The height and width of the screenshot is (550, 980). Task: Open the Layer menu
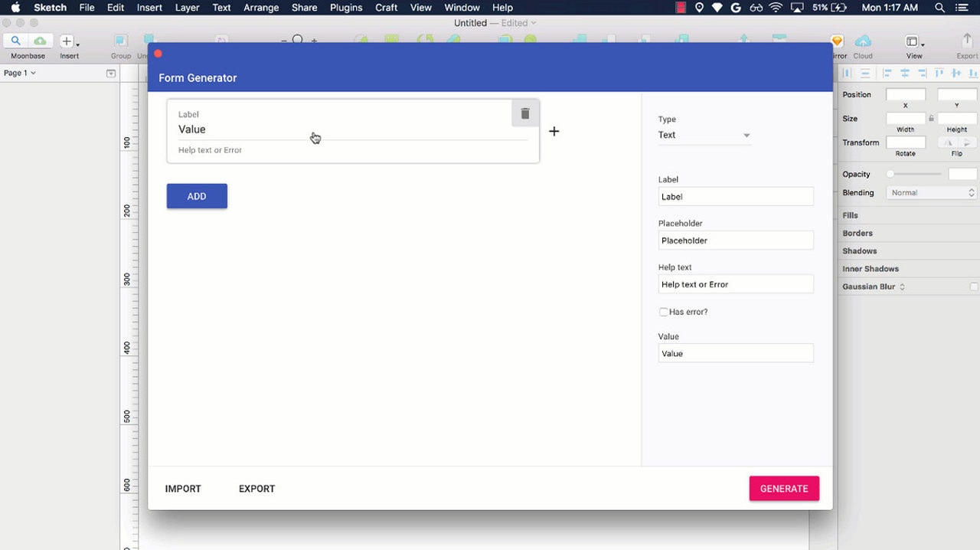pyautogui.click(x=187, y=8)
